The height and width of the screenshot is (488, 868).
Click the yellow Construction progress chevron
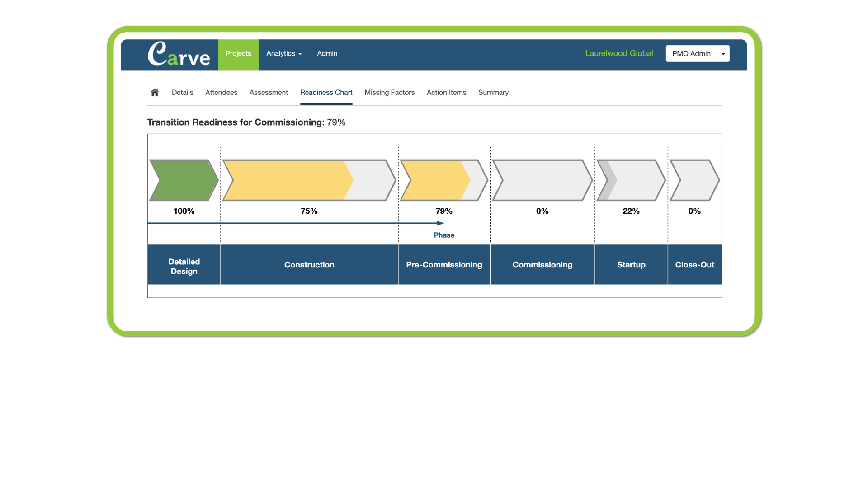click(289, 180)
